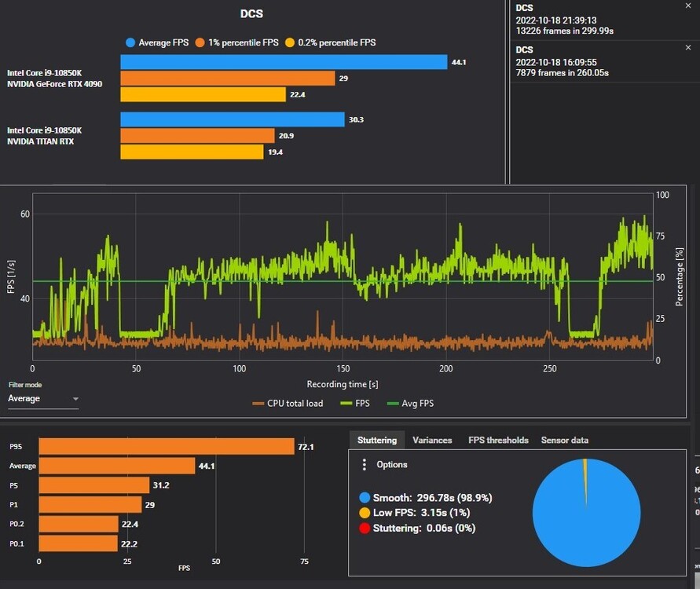The width and height of the screenshot is (700, 589).
Task: Click the P1 bar showing 29
Action: pos(90,505)
